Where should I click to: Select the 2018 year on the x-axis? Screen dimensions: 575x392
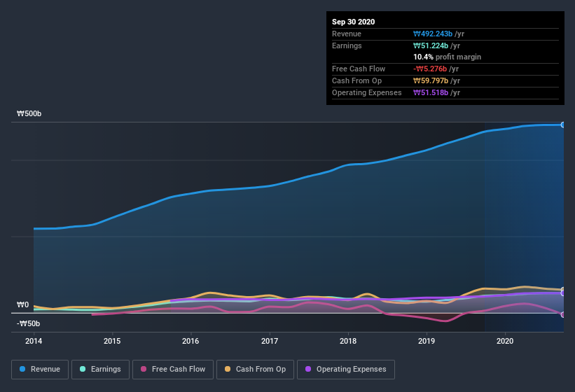tap(348, 341)
